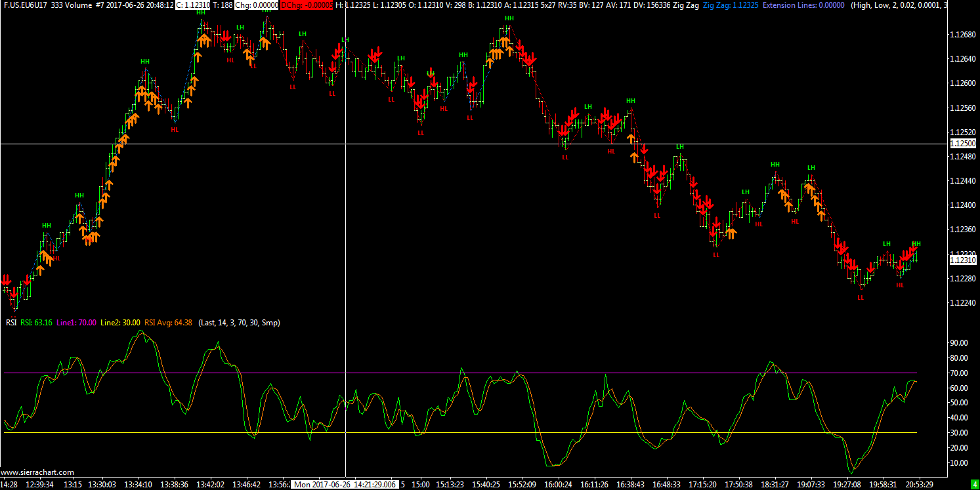Screen dimensions: 980x490
Task: Click 1.12440 on the price scale
Action: (963, 181)
